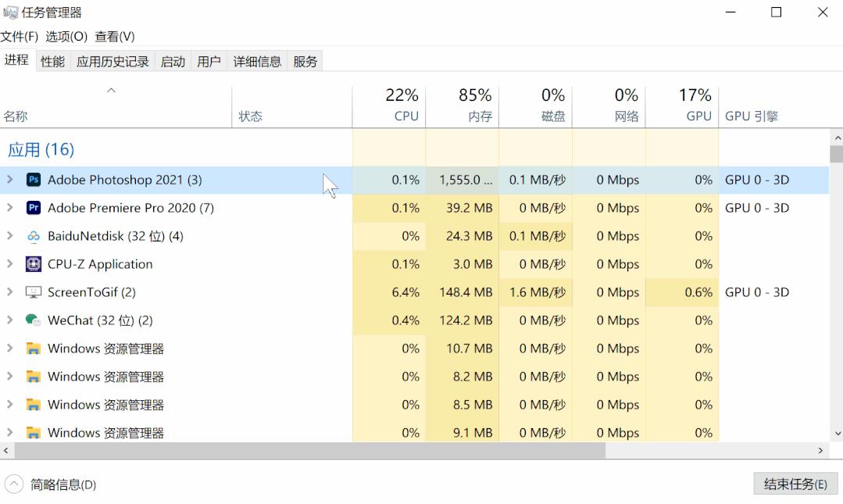Viewport: 843px width, 504px height.
Task: Open the 选项(O) menu
Action: click(66, 37)
